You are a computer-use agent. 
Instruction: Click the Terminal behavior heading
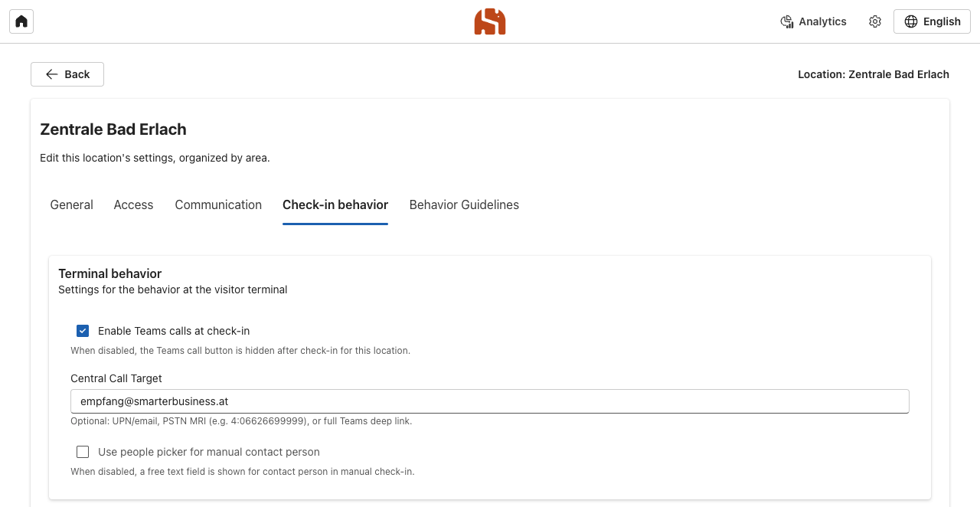[x=110, y=273]
